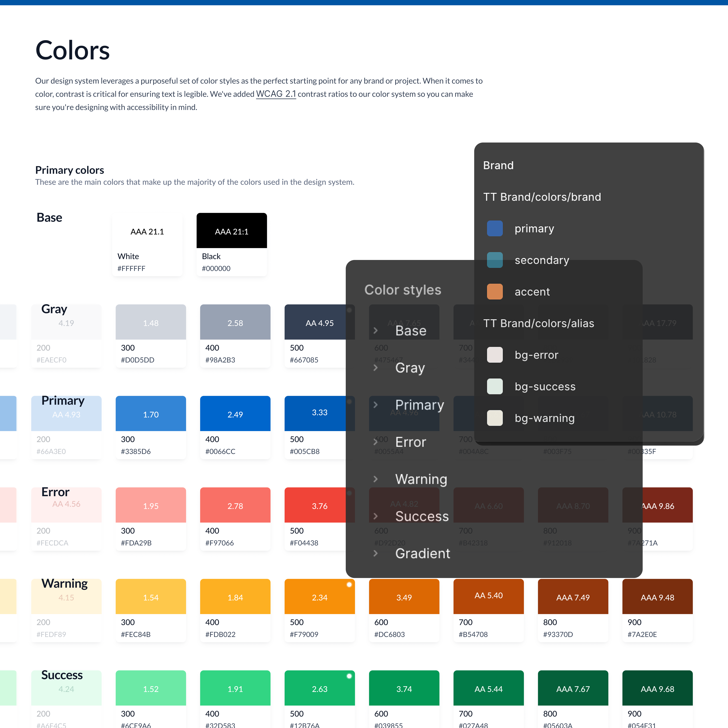This screenshot has width=728, height=728.
Task: Pick the teal secondary swatch in Brand panel
Action: tap(495, 260)
